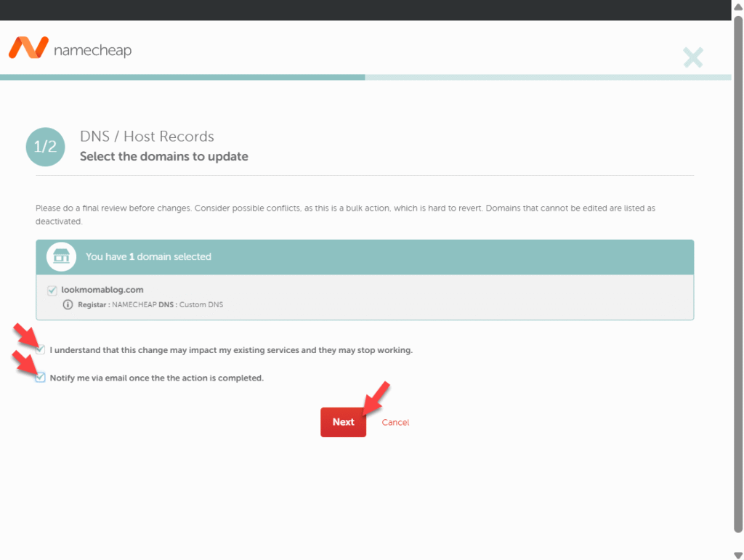The width and height of the screenshot is (744, 560).
Task: Click the storefront icon in the domain banner
Action: 61,256
